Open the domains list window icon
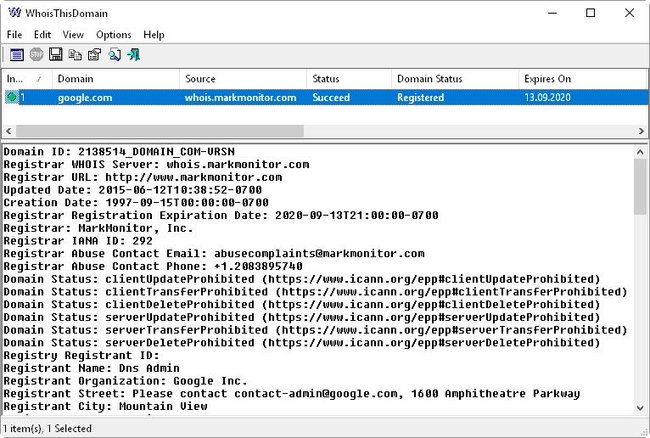The height and width of the screenshot is (438, 650). tap(17, 55)
